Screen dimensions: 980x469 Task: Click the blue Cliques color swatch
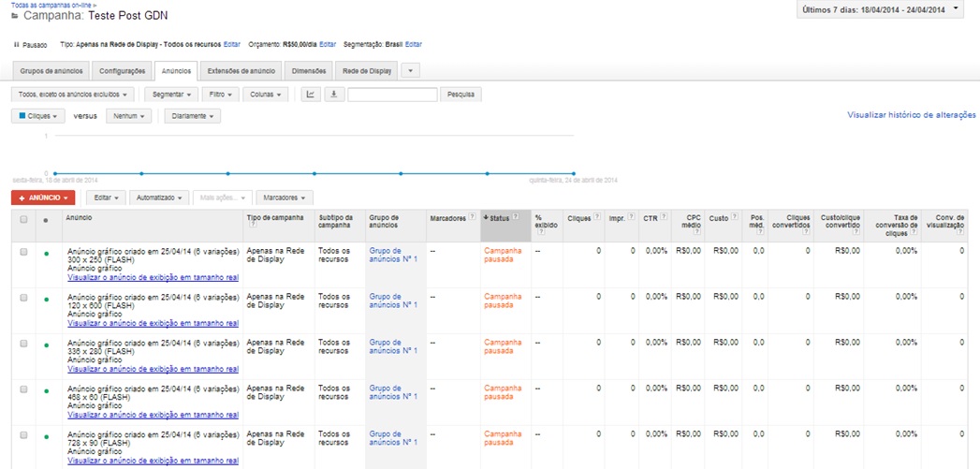point(22,116)
